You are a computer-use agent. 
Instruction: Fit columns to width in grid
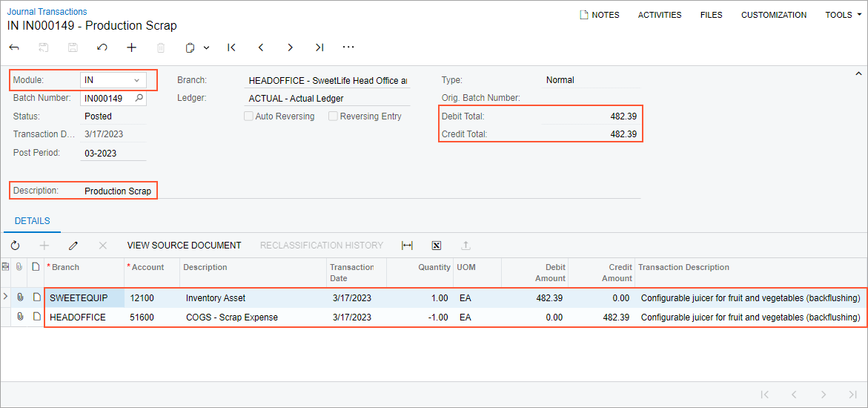[x=407, y=246]
